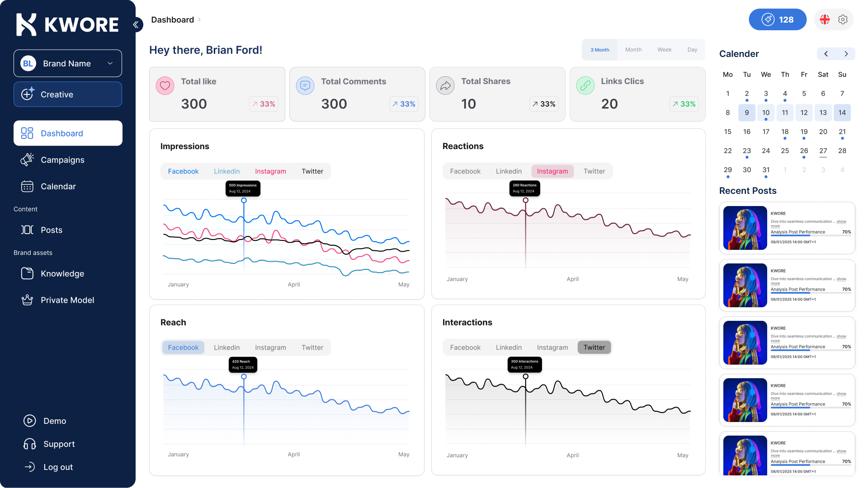Click the 128 credits button
Image resolution: width=868 pixels, height=488 pixels.
[778, 19]
